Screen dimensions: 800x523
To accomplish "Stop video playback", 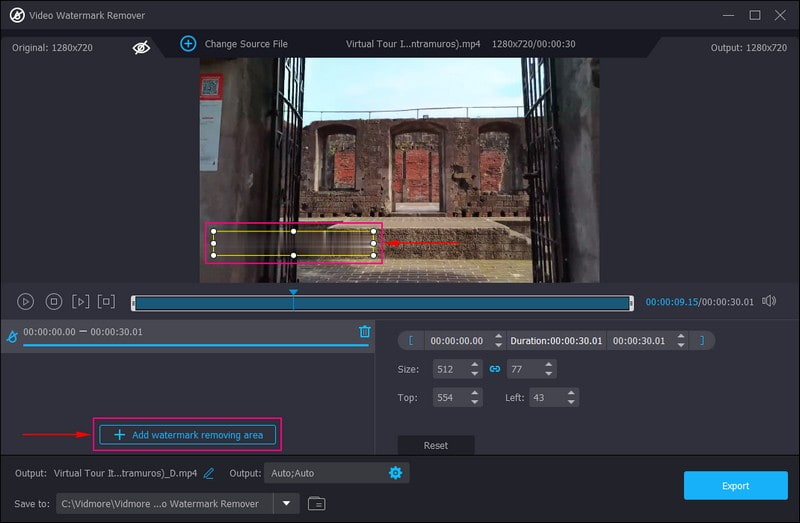I will [54, 301].
